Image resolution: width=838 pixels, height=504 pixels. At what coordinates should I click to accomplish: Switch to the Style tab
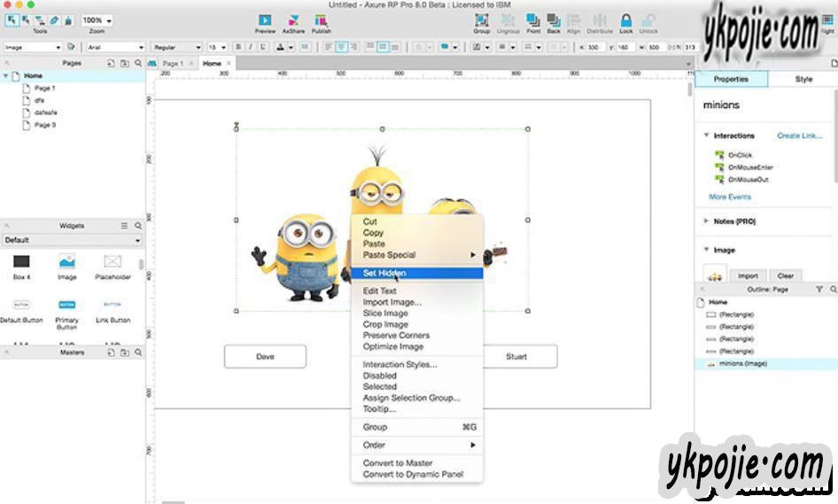(803, 79)
